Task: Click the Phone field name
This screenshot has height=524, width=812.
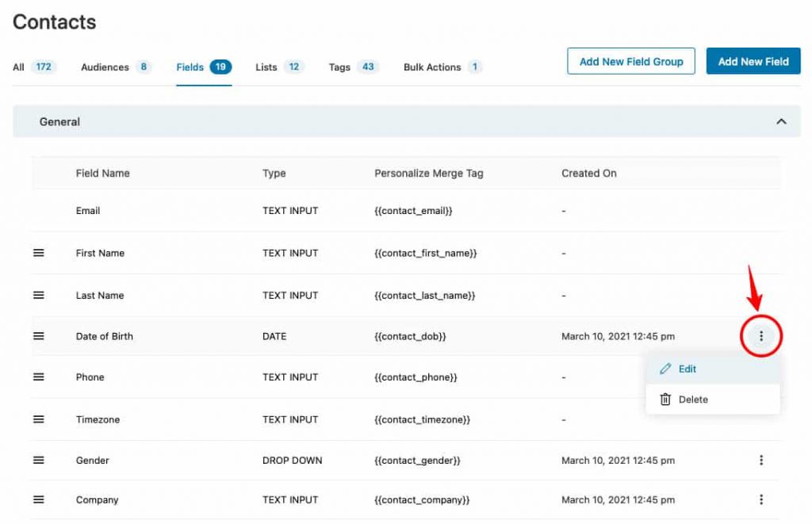Action: pyautogui.click(x=90, y=377)
